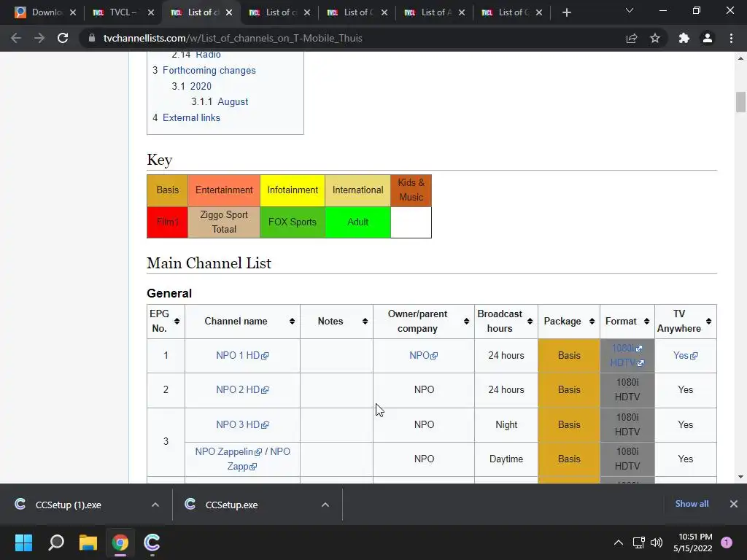Open File Explorer from taskbar

88,542
